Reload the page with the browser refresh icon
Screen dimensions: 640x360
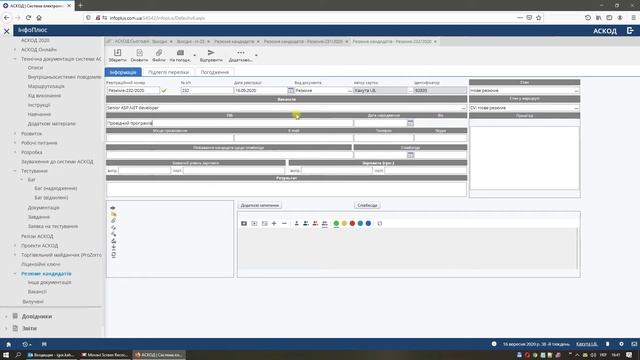(x=28, y=18)
